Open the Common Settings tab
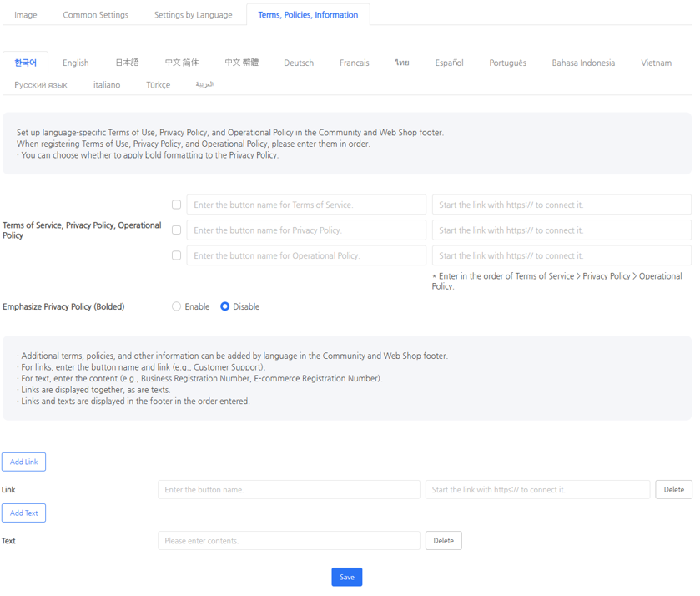This screenshot has width=700, height=596. (96, 15)
